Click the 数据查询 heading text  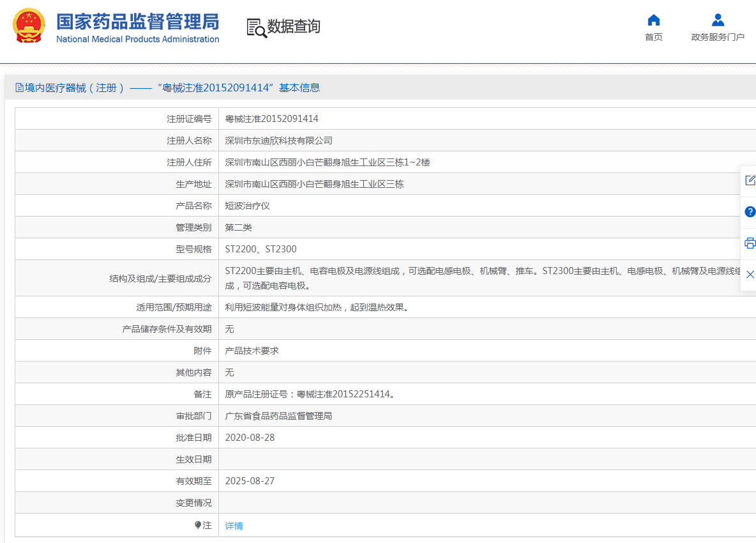pos(294,26)
